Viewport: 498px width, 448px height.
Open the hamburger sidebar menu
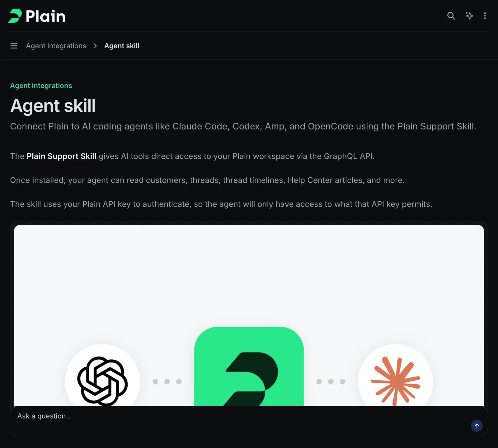(x=14, y=46)
